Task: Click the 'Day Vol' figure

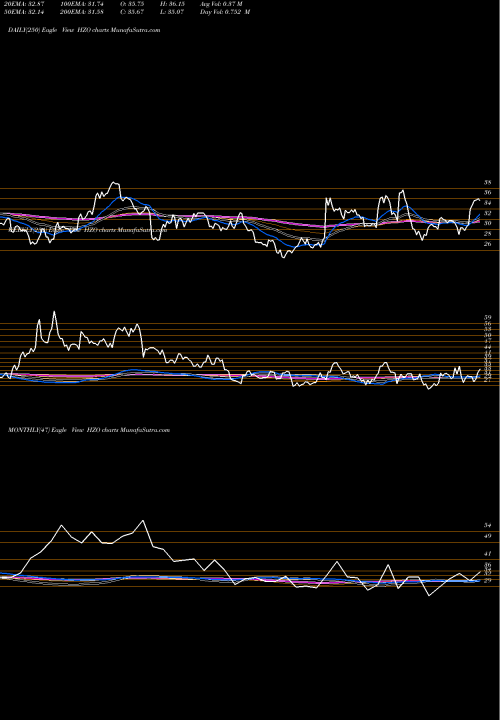Action: tap(225, 12)
